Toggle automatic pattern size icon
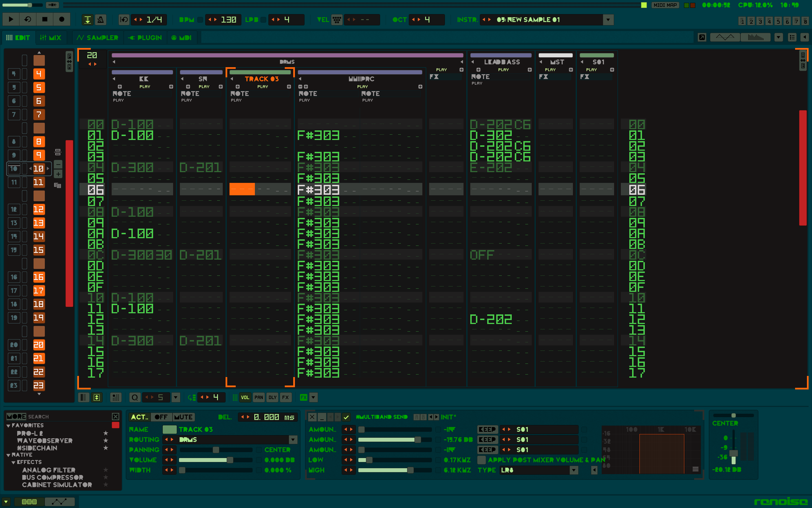This screenshot has height=508, width=812. [97, 397]
